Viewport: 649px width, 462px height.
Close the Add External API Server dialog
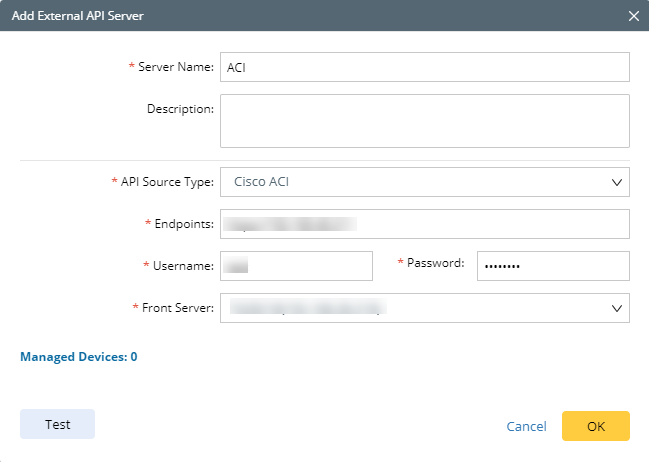(633, 16)
